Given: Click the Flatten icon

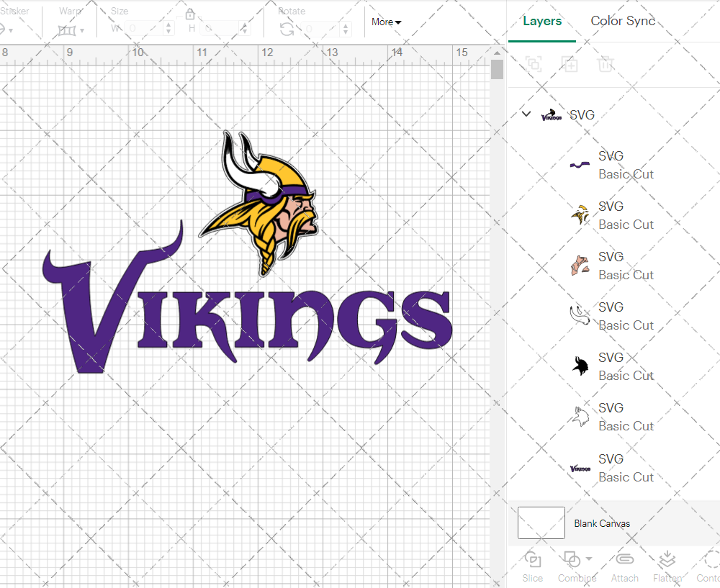Looking at the screenshot, I should click(x=667, y=560).
